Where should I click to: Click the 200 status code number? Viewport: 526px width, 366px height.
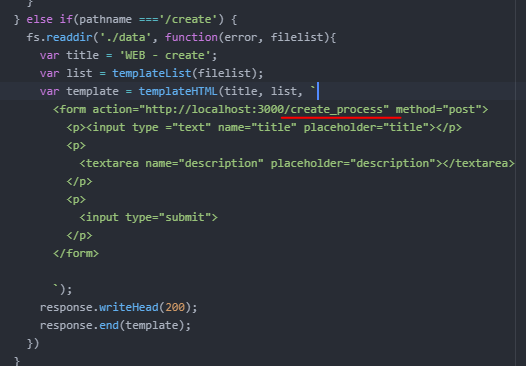click(175, 307)
